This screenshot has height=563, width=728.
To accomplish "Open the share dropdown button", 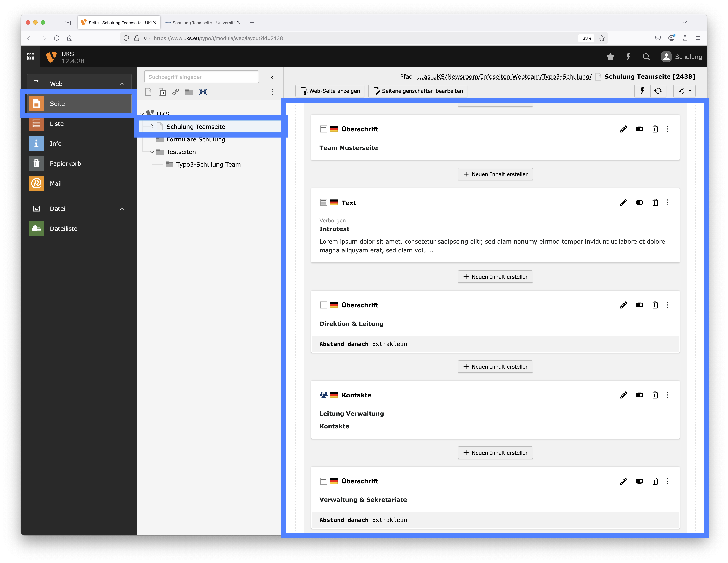I will [x=684, y=91].
